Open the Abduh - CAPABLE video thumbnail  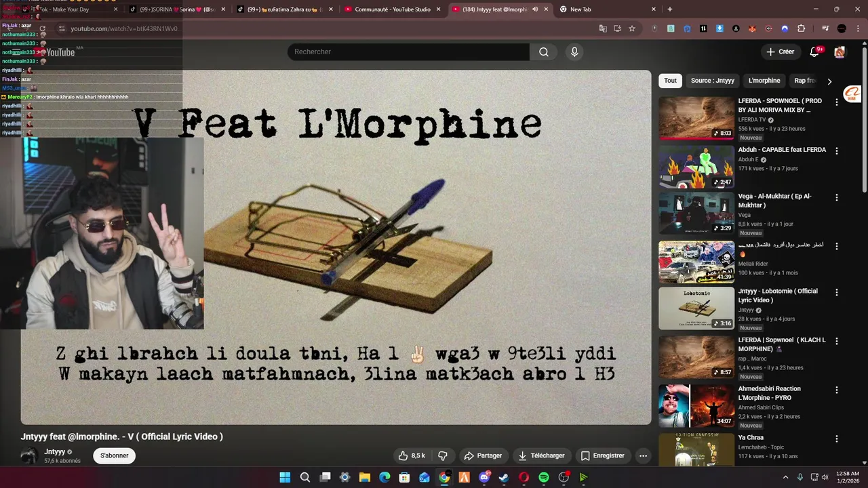(696, 167)
